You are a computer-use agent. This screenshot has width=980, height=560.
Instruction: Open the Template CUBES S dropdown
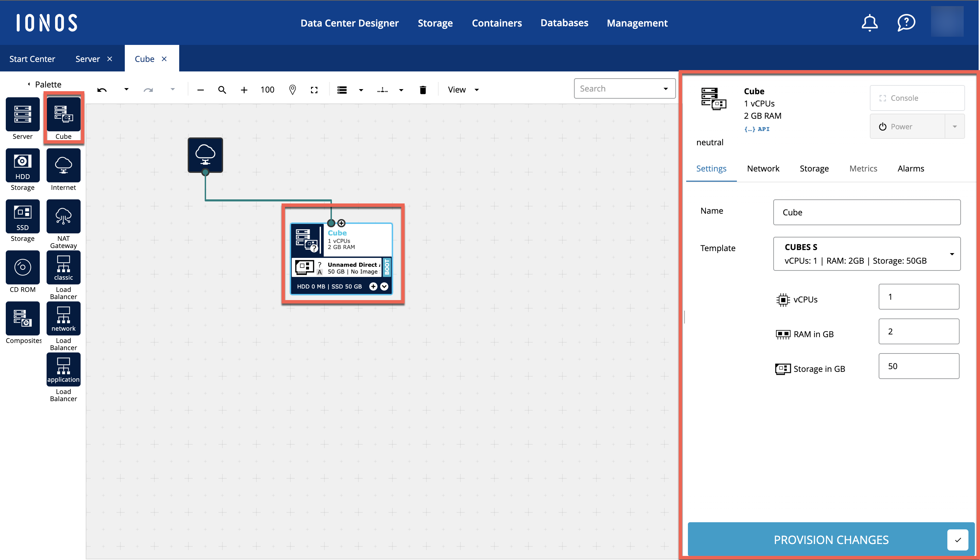[867, 254]
